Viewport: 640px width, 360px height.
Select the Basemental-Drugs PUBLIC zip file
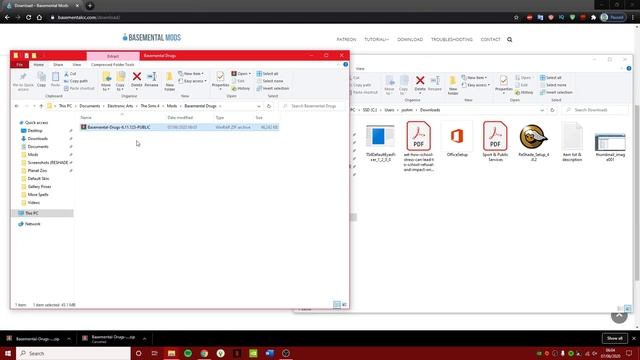[x=180, y=127]
